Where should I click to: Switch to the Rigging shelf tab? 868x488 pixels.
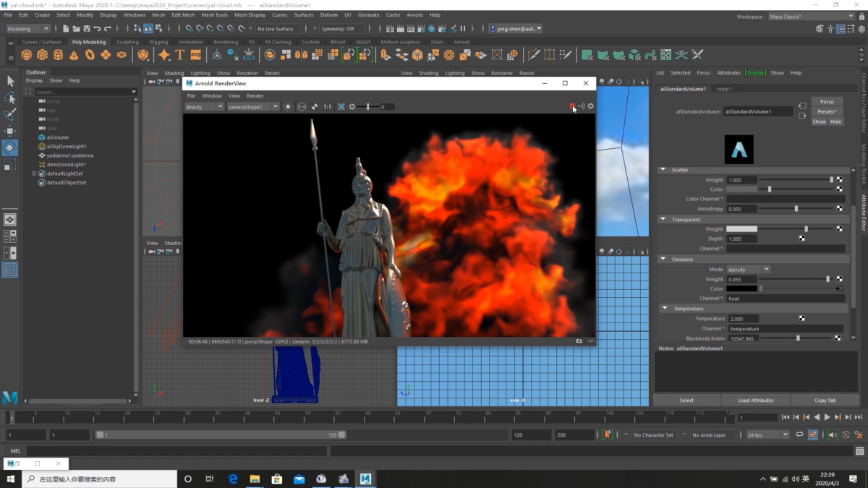click(158, 42)
